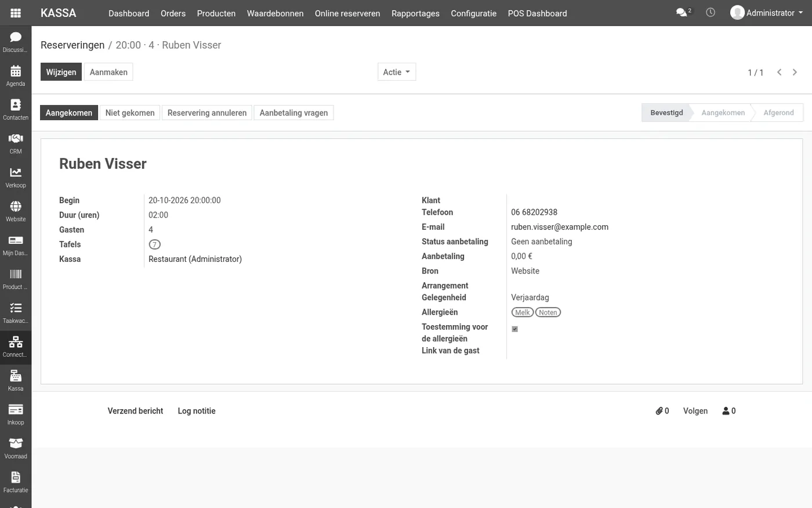812x508 pixels.
Task: Mark reservation as Aangekomen button
Action: [69, 113]
